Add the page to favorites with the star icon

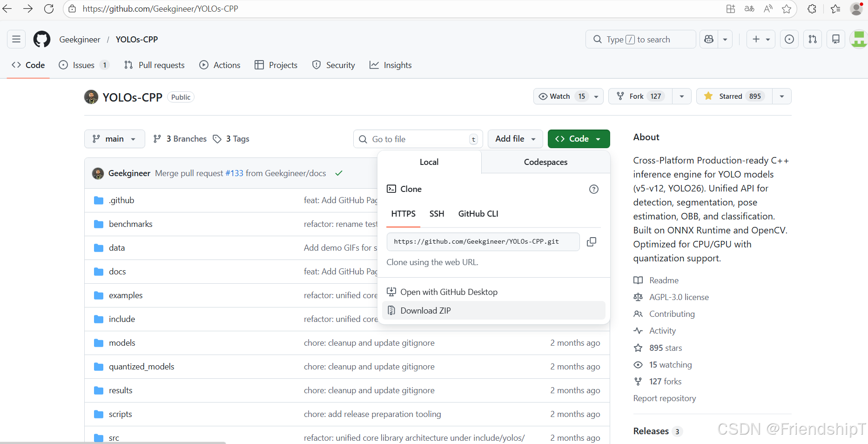(787, 9)
